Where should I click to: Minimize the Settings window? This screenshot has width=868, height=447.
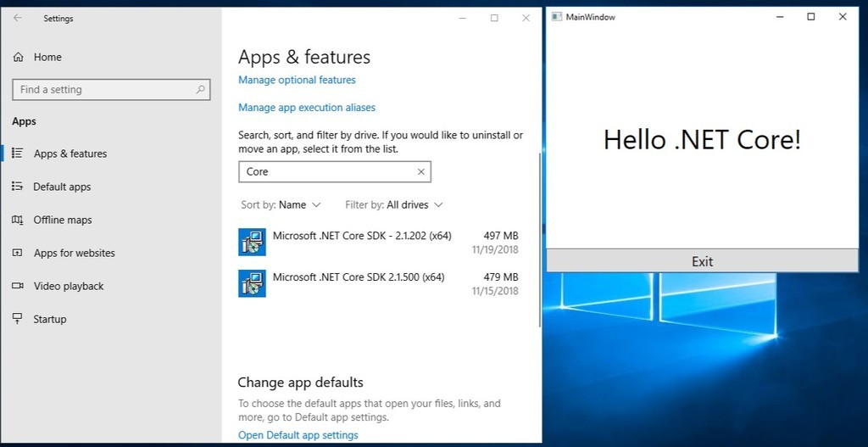pyautogui.click(x=463, y=19)
